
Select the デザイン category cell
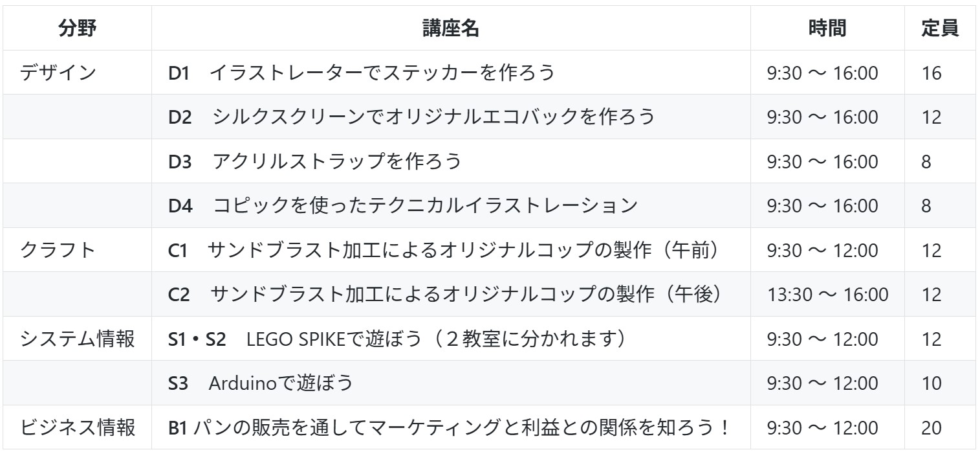(x=78, y=73)
